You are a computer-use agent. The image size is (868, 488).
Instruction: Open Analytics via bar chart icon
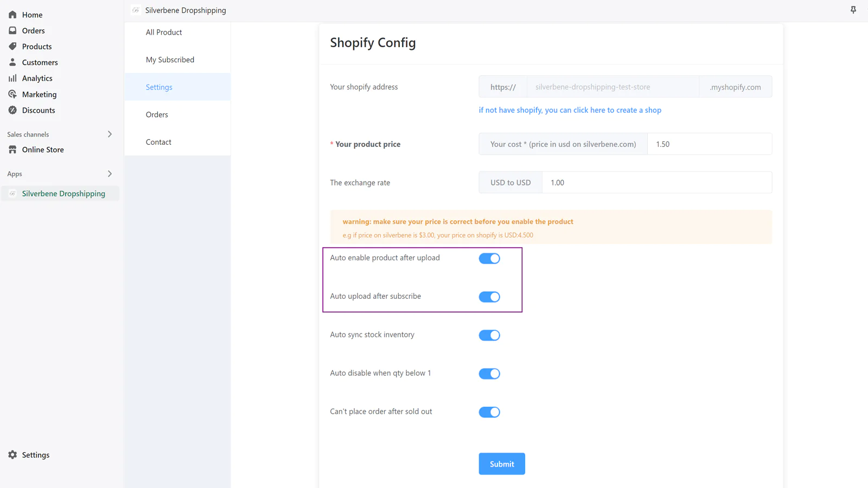click(12, 78)
